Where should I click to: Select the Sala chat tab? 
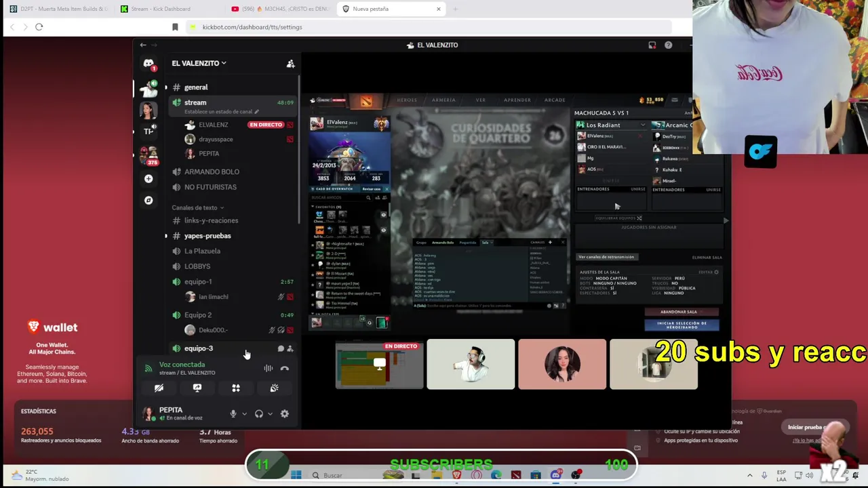[486, 243]
